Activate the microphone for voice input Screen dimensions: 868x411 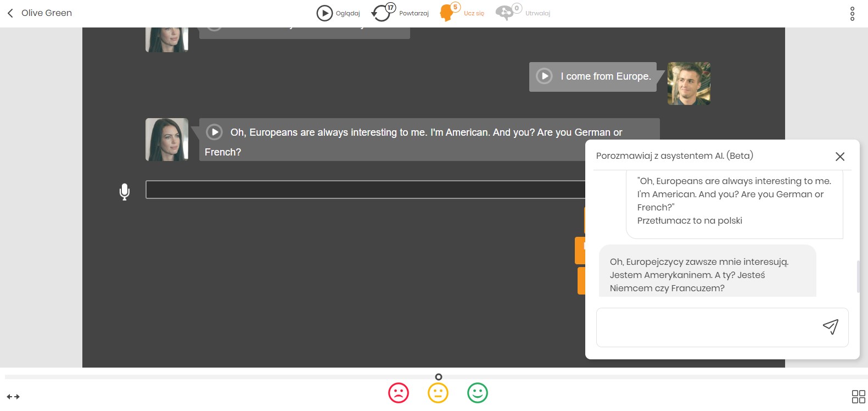tap(125, 192)
